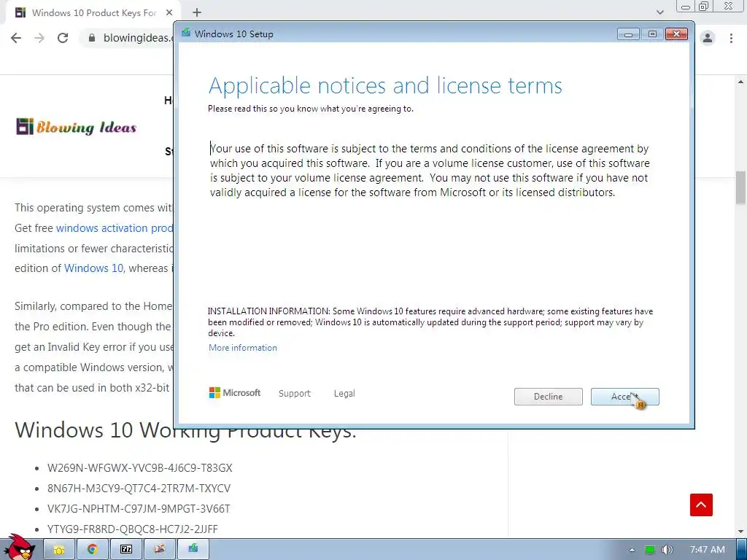This screenshot has width=747, height=560.
Task: Click the page scrollbar up arrow
Action: click(740, 82)
